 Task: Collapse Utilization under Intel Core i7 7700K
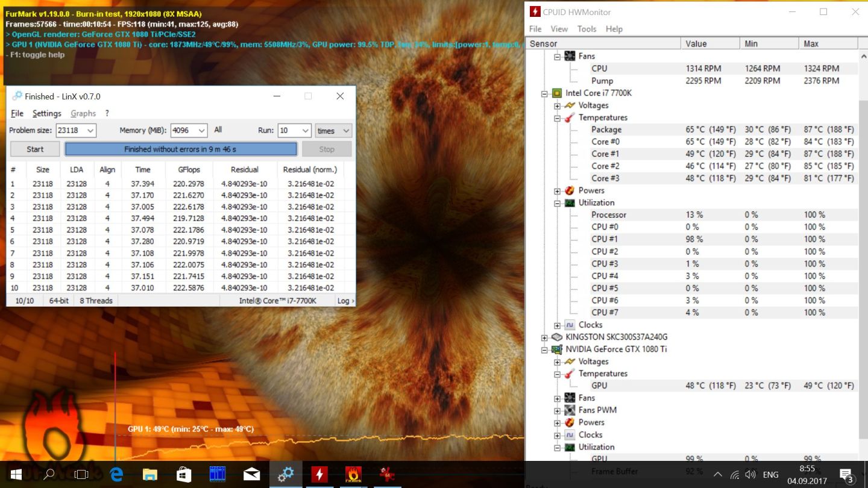click(558, 203)
